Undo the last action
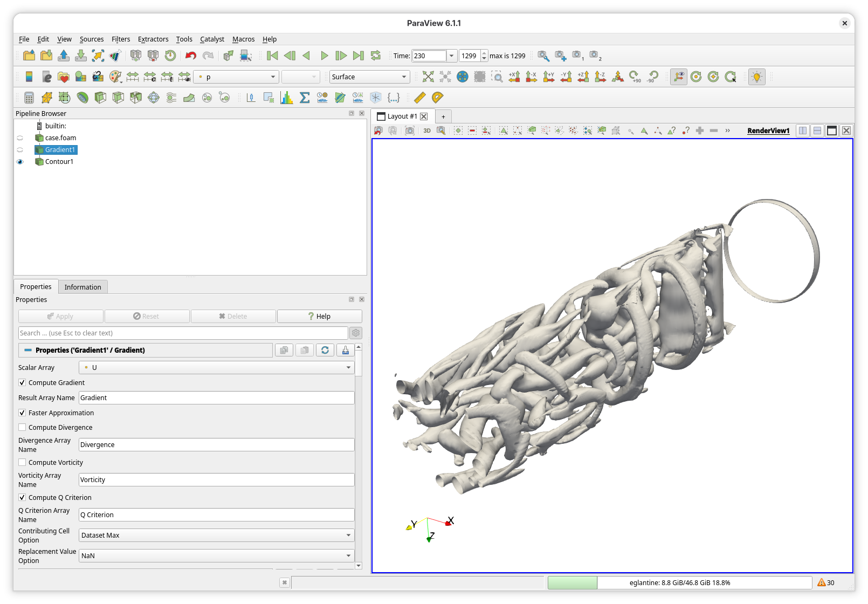Screen dimensions: 868x604 tap(191, 56)
